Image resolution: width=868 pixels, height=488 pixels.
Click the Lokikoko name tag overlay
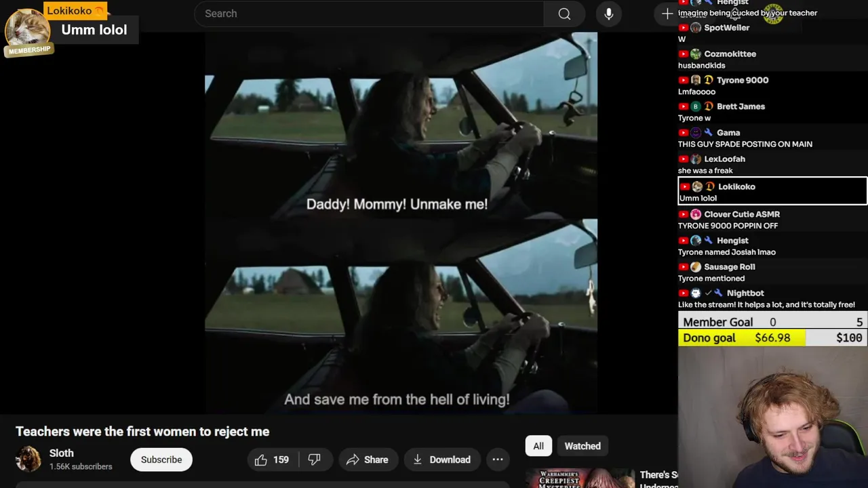pyautogui.click(x=75, y=11)
